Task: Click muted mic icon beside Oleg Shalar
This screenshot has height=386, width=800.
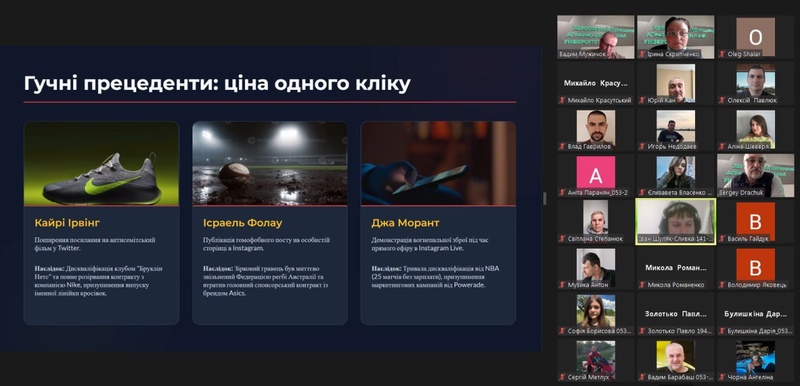Action: pyautogui.click(x=722, y=54)
